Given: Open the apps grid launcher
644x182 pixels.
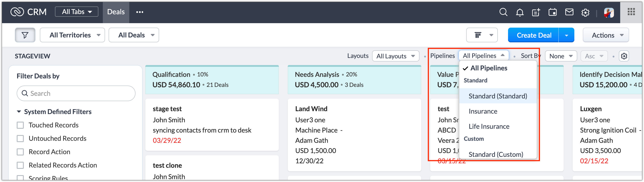Looking at the screenshot, I should tap(631, 12).
